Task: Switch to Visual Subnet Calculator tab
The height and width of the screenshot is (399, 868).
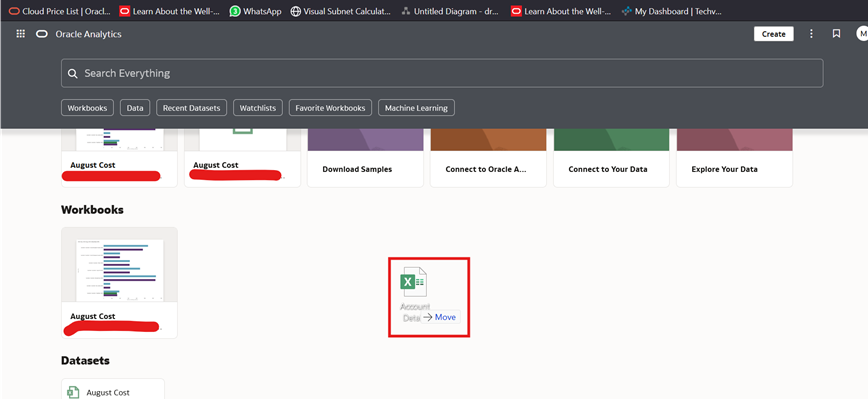Action: click(x=341, y=11)
